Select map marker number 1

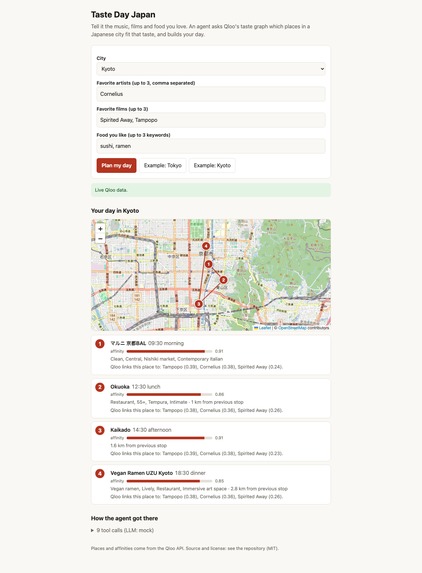click(208, 264)
